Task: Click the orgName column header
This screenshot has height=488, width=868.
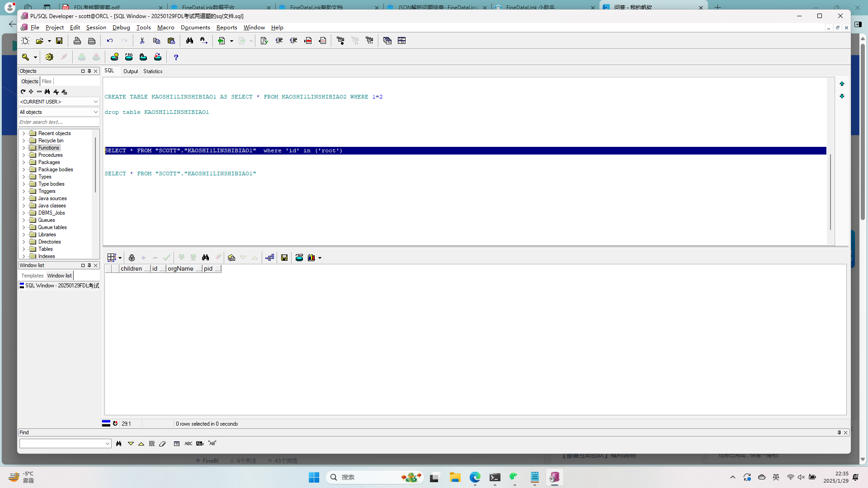Action: tap(180, 269)
